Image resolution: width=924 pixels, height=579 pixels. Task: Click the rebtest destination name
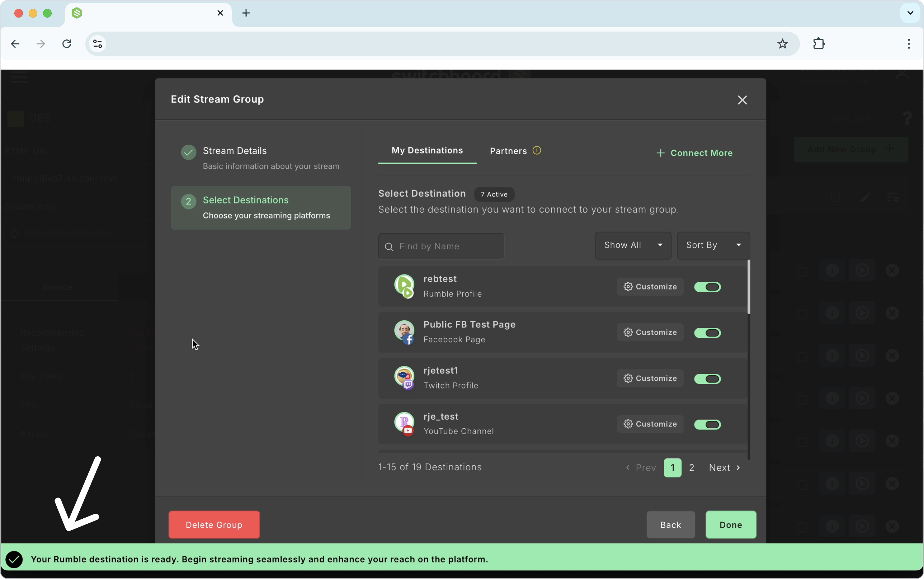tap(440, 279)
